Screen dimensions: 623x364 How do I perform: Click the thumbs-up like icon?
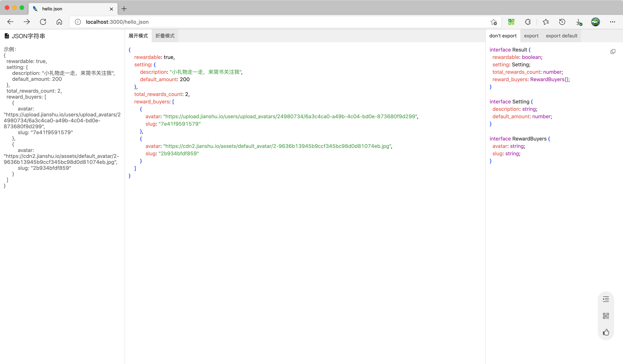click(606, 332)
